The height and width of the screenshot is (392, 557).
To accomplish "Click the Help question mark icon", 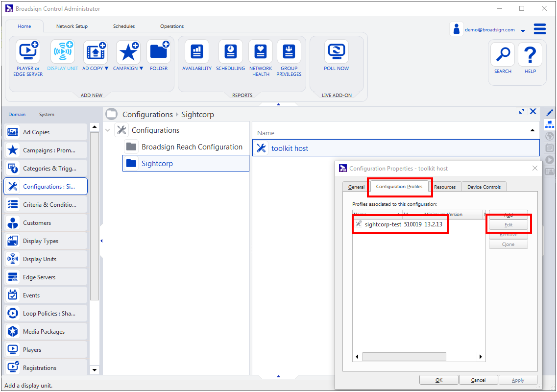I will (x=530, y=54).
